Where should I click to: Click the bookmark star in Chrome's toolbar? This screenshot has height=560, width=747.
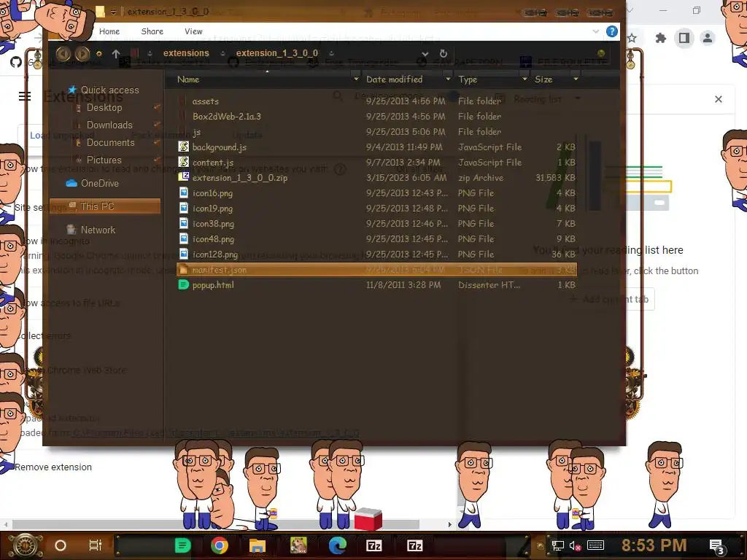pyautogui.click(x=632, y=38)
